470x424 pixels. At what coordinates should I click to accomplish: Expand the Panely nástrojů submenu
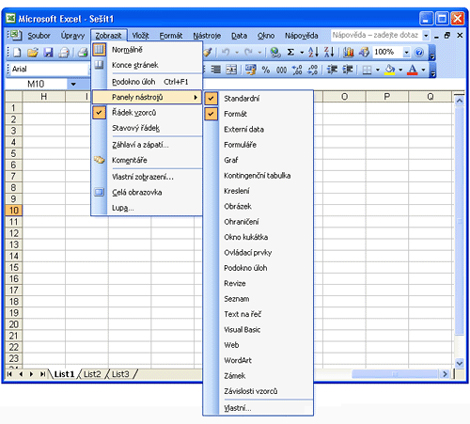pyautogui.click(x=147, y=97)
